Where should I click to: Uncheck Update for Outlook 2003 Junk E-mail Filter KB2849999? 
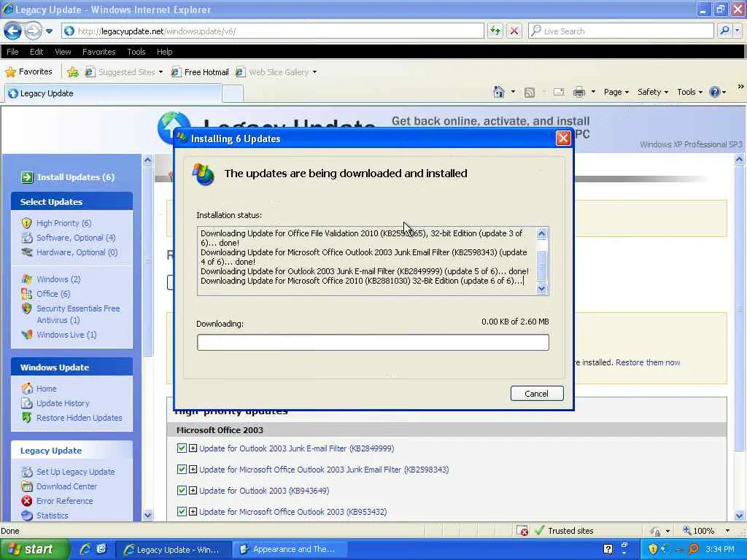point(182,448)
